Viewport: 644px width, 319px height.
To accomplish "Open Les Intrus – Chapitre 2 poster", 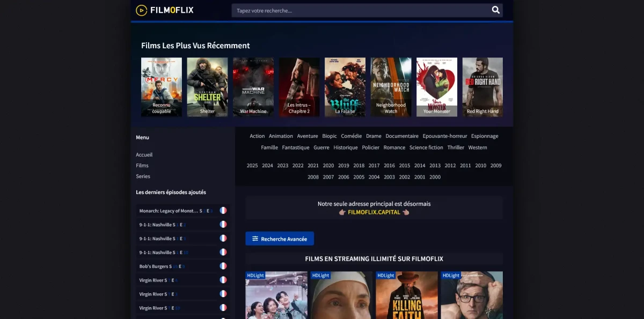I will point(299,87).
